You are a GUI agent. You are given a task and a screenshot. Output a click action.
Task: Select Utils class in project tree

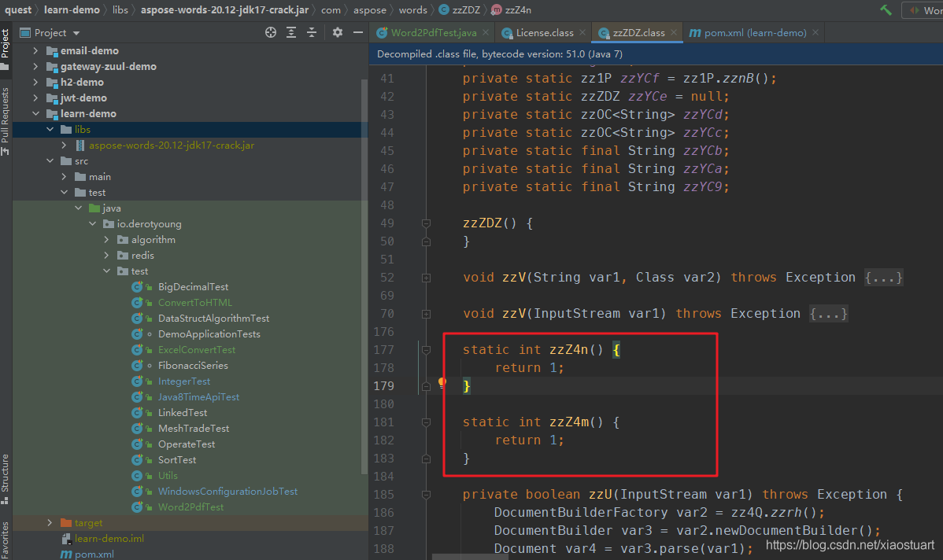point(168,475)
